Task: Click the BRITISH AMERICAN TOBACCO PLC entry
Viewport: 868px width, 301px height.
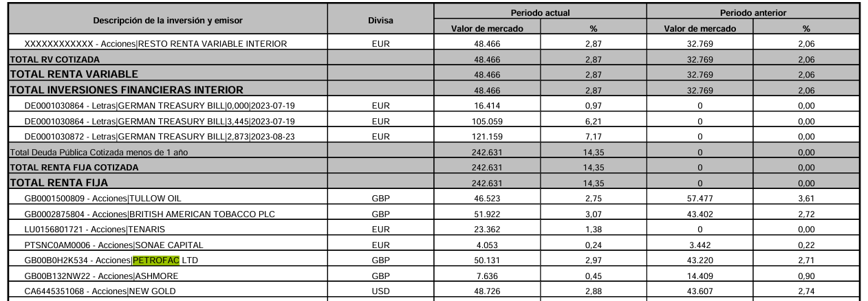Action: 149,215
